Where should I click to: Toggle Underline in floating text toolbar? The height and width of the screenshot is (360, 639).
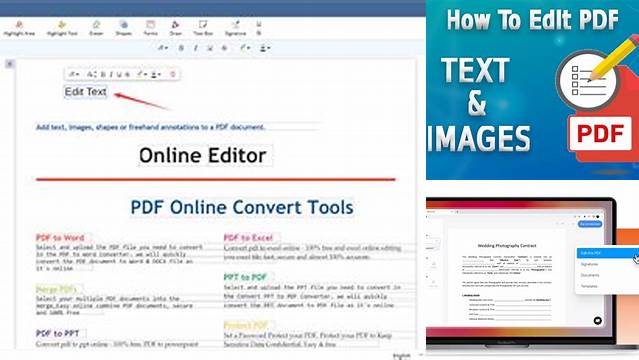point(119,74)
